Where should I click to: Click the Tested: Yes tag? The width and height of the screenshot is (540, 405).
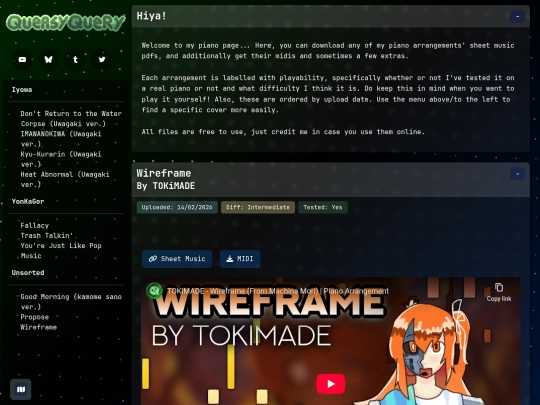click(323, 207)
